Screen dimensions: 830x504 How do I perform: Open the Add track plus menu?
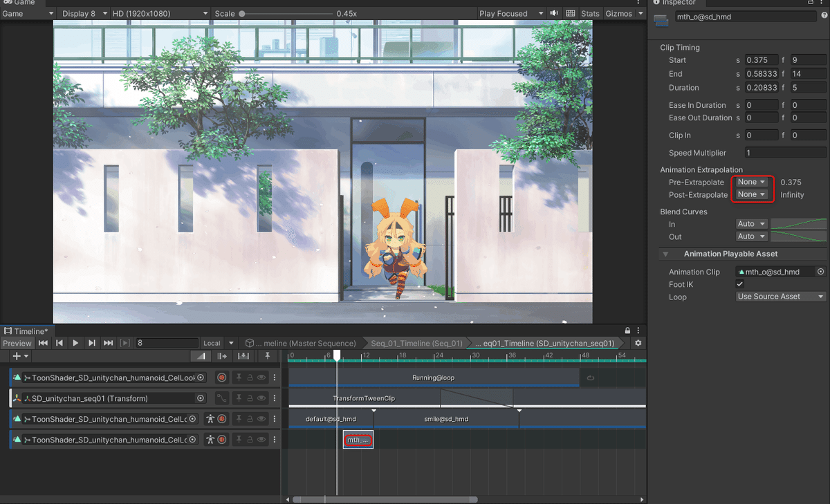21,356
